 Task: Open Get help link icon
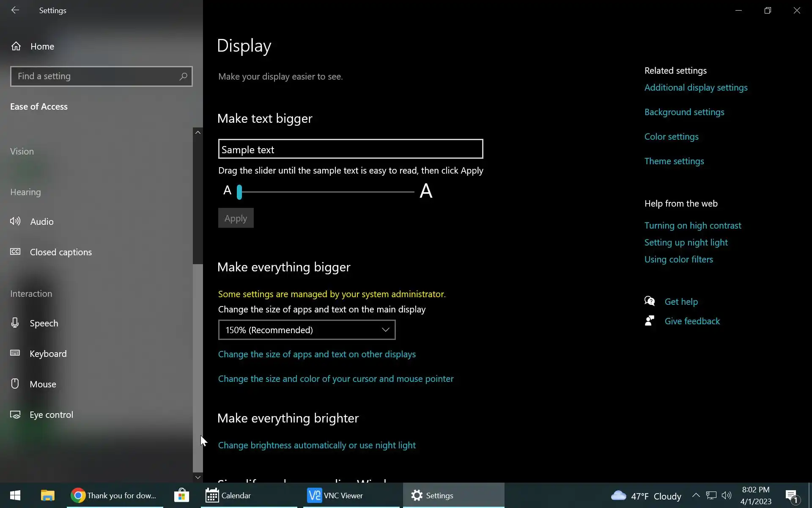coord(650,301)
